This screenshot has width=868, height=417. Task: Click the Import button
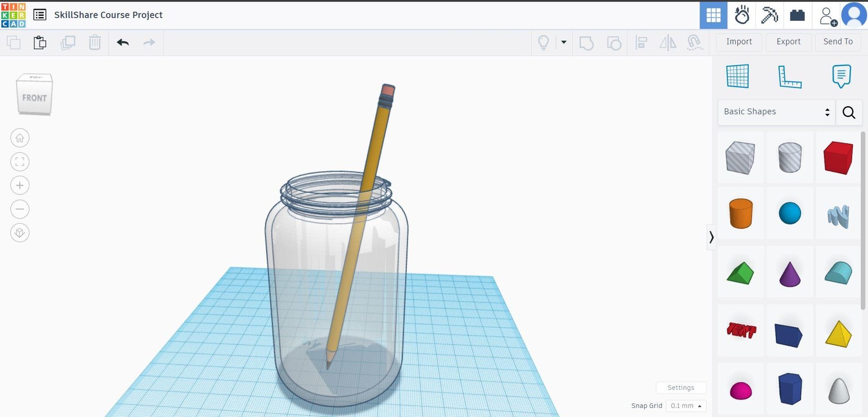click(x=739, y=42)
